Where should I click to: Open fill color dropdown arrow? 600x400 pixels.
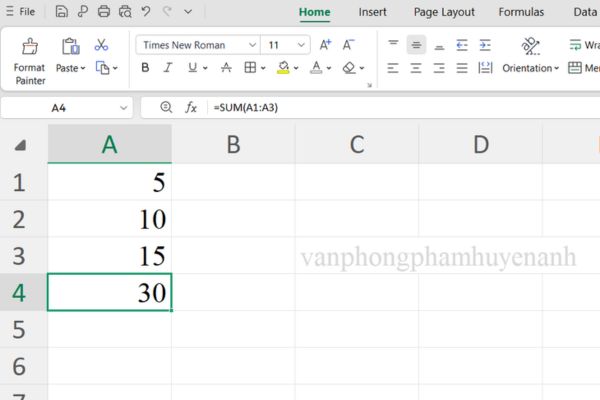pyautogui.click(x=296, y=68)
